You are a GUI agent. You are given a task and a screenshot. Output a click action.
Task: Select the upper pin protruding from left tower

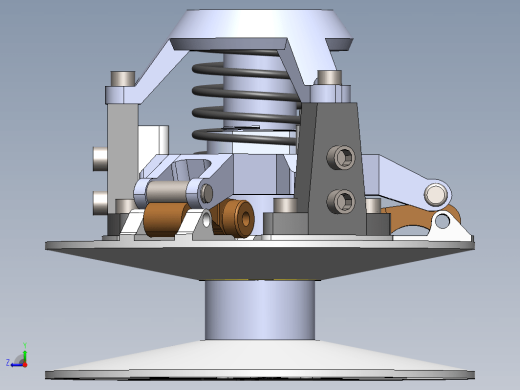pyautogui.click(x=100, y=159)
